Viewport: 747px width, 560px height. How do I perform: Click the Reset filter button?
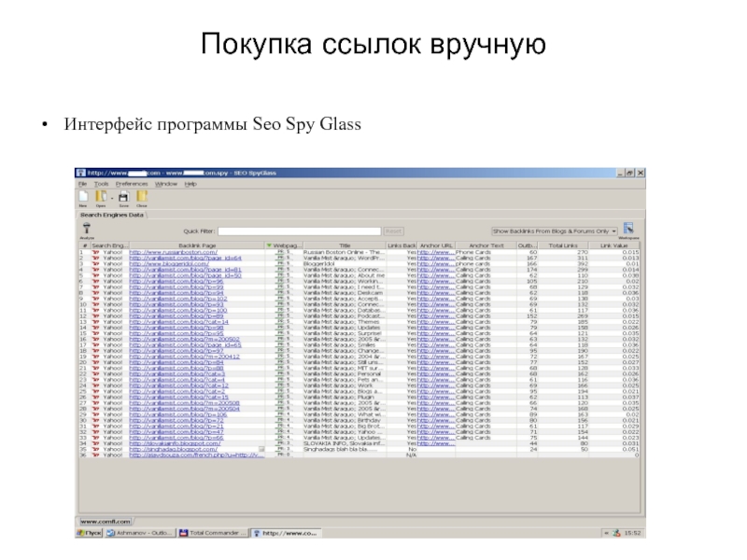pos(393,231)
